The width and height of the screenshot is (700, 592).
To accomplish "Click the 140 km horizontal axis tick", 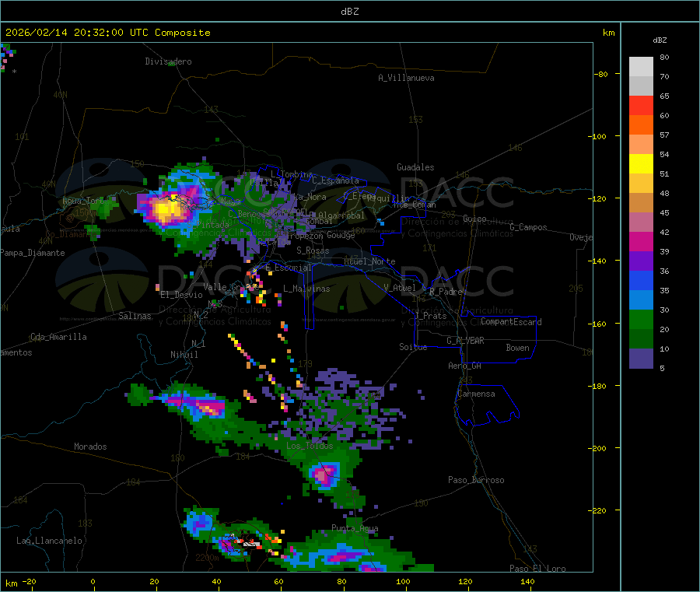I will [527, 581].
